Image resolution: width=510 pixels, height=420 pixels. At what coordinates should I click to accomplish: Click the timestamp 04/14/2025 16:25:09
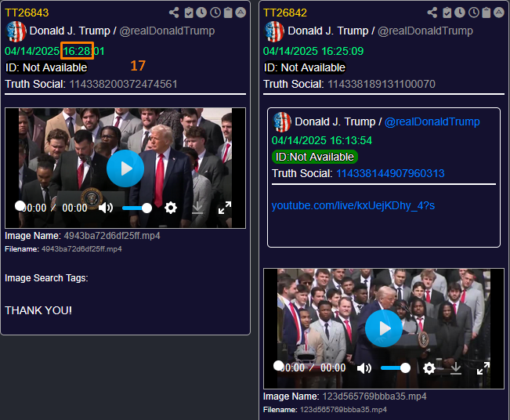(x=313, y=51)
